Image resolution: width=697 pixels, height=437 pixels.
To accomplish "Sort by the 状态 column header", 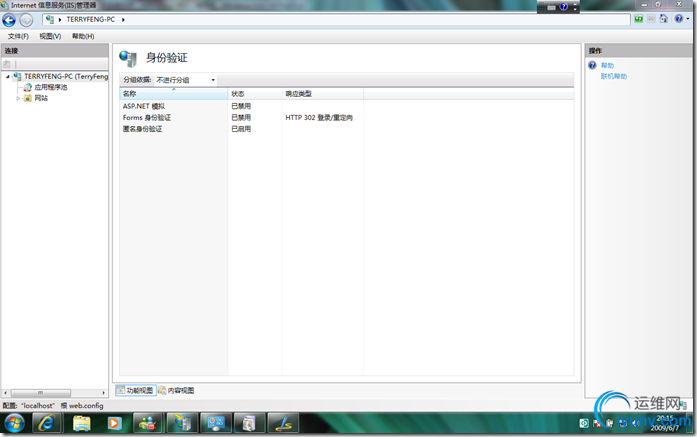I will pyautogui.click(x=255, y=94).
